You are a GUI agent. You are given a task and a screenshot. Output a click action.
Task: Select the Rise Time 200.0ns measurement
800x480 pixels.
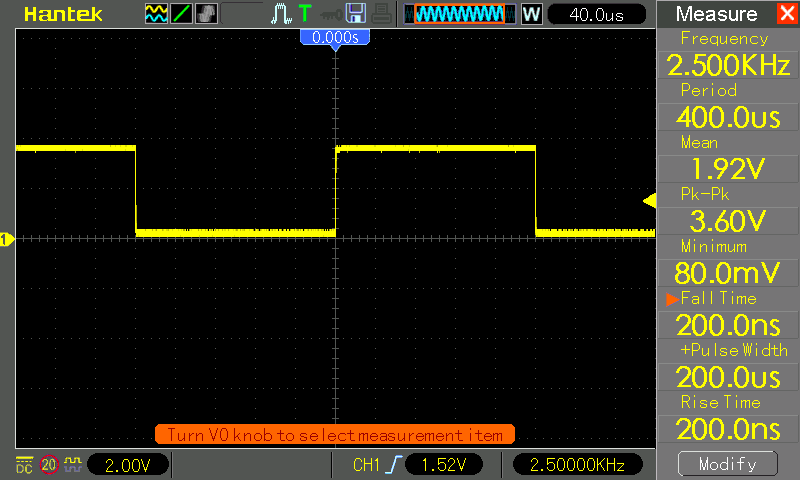point(728,418)
